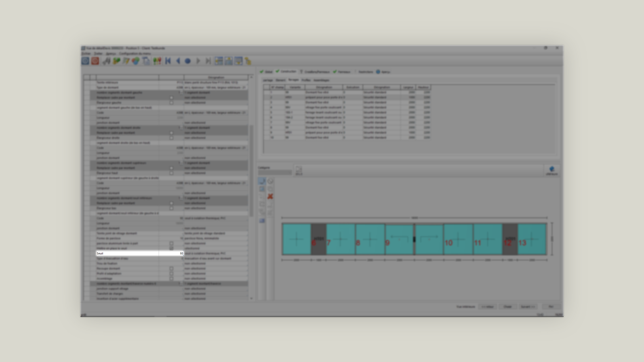Click the red and green figures toolbar icon

coord(157,61)
